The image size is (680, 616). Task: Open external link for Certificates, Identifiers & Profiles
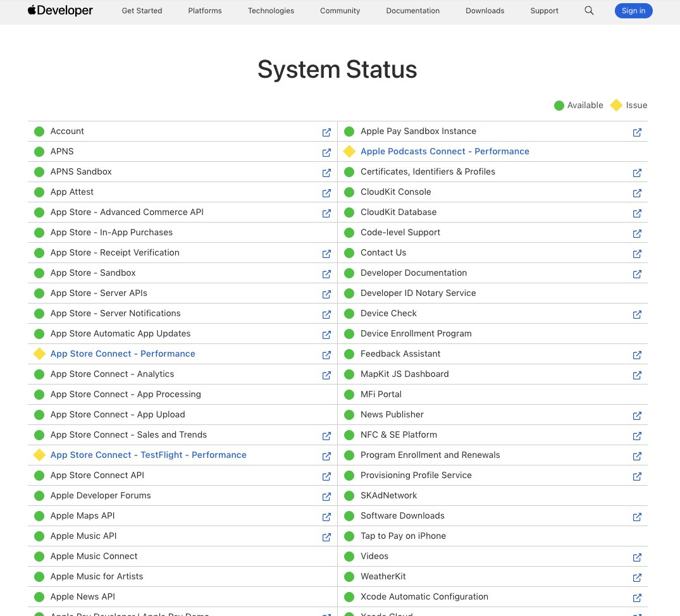[x=637, y=173]
